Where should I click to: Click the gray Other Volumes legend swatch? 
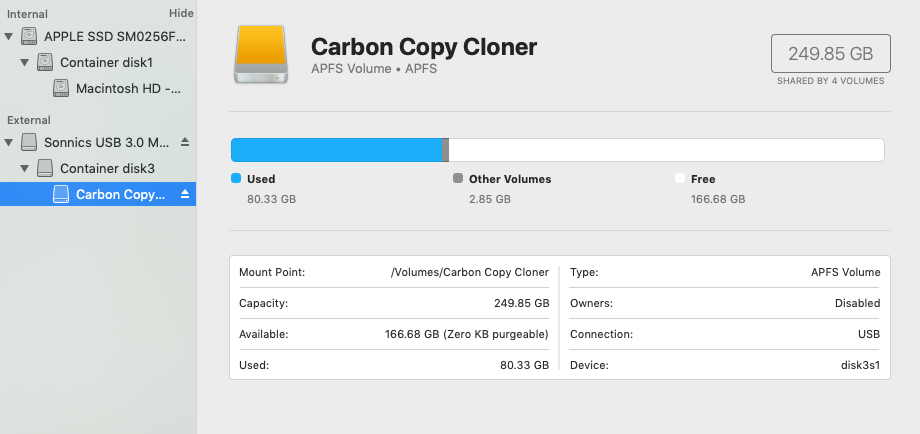[x=458, y=179]
